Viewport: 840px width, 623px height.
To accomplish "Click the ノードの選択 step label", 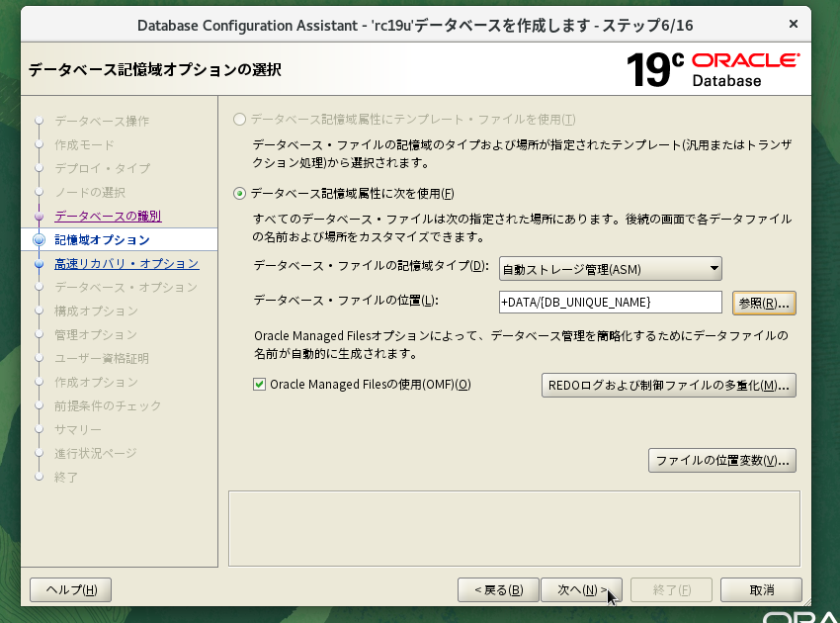I will 90,193.
